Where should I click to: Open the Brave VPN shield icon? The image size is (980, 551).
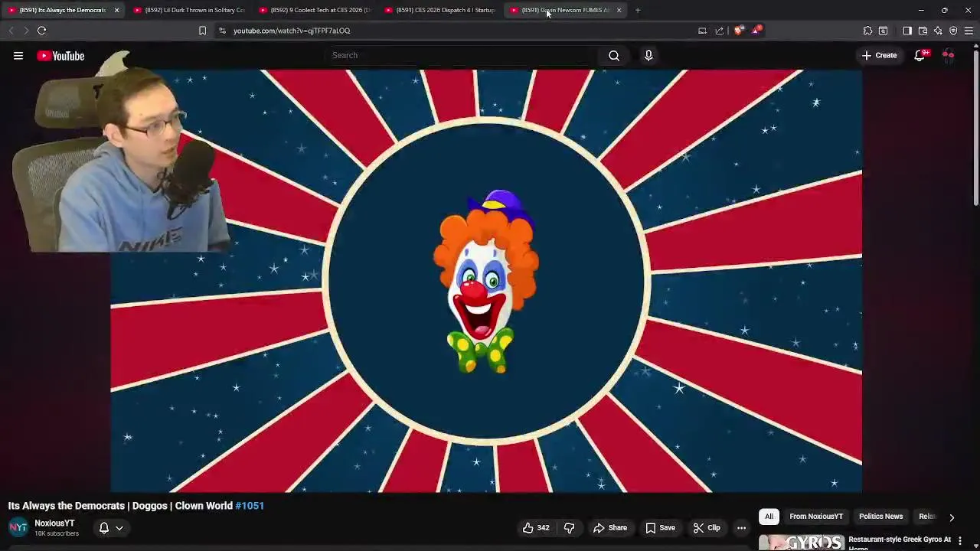point(953,31)
